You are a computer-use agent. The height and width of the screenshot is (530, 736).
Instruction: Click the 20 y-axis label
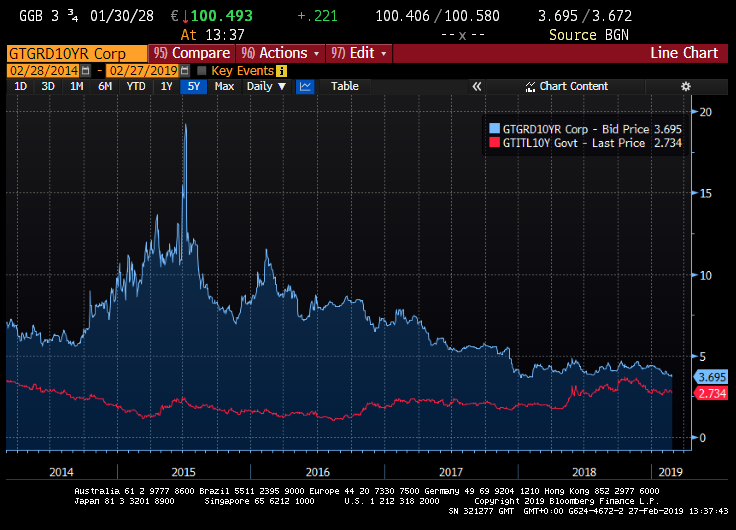point(705,112)
